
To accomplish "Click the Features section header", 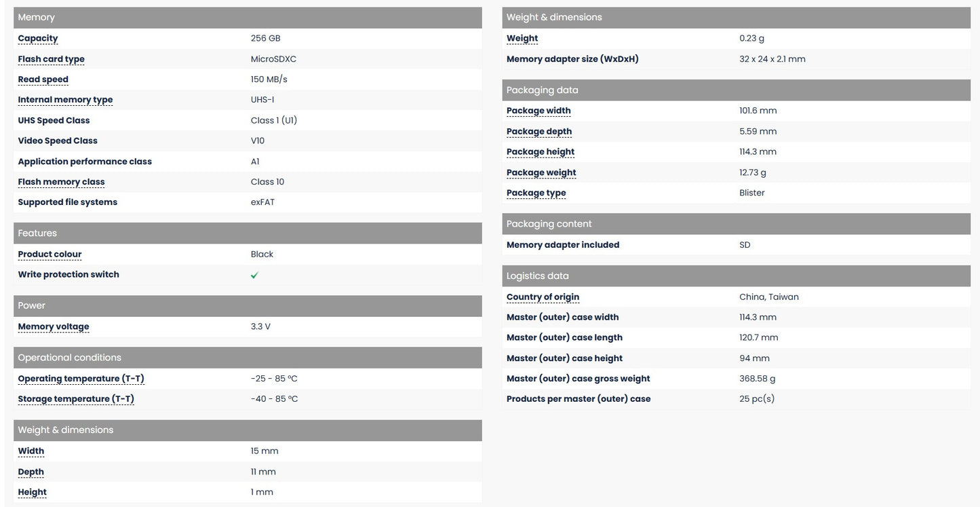I will pyautogui.click(x=248, y=233).
